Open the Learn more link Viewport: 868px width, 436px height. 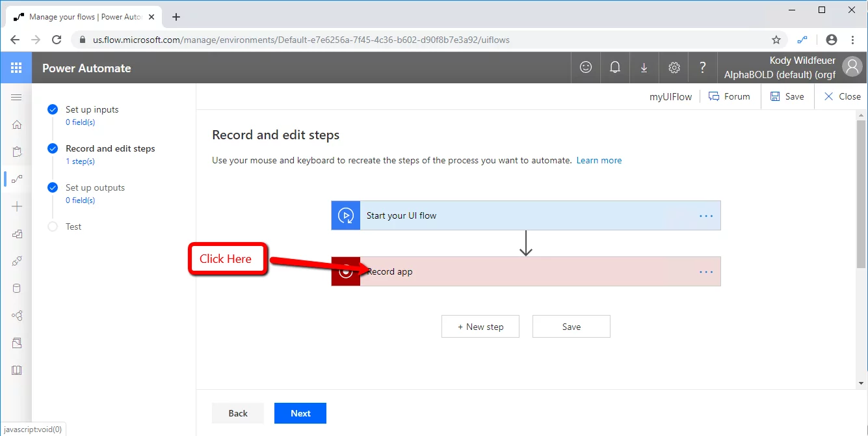599,160
